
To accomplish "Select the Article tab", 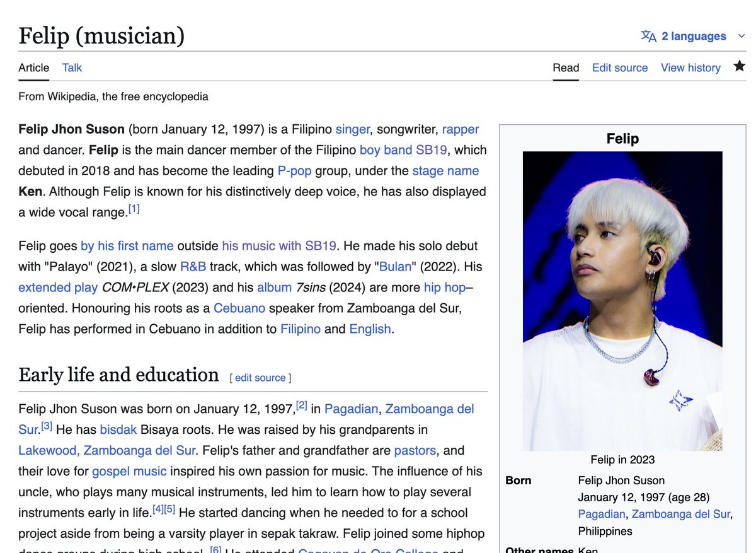I will [x=33, y=67].
